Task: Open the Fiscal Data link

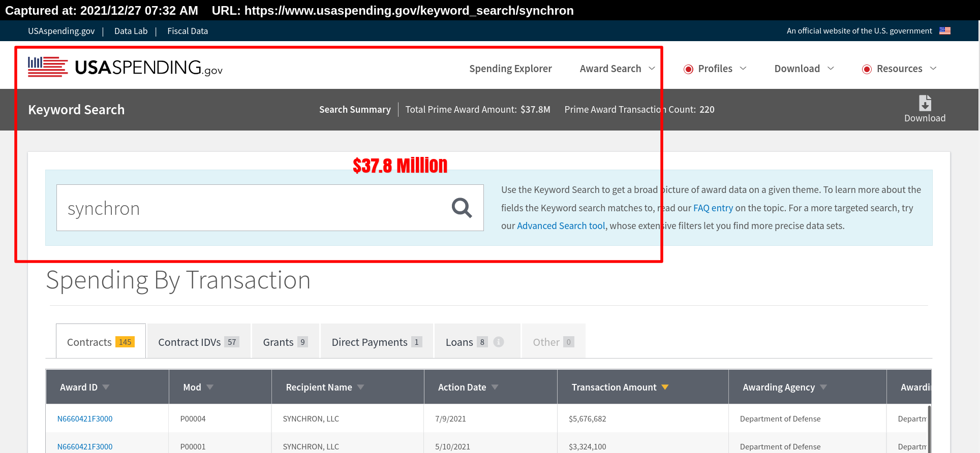Action: pyautogui.click(x=188, y=31)
